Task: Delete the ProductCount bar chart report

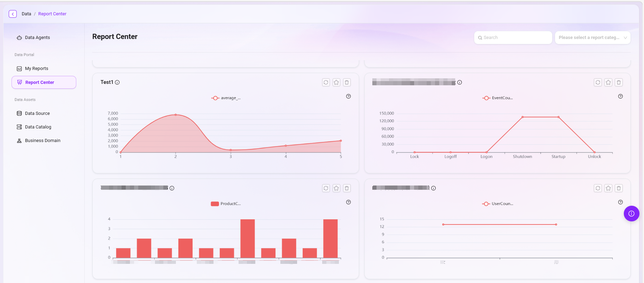Action: coord(347,188)
